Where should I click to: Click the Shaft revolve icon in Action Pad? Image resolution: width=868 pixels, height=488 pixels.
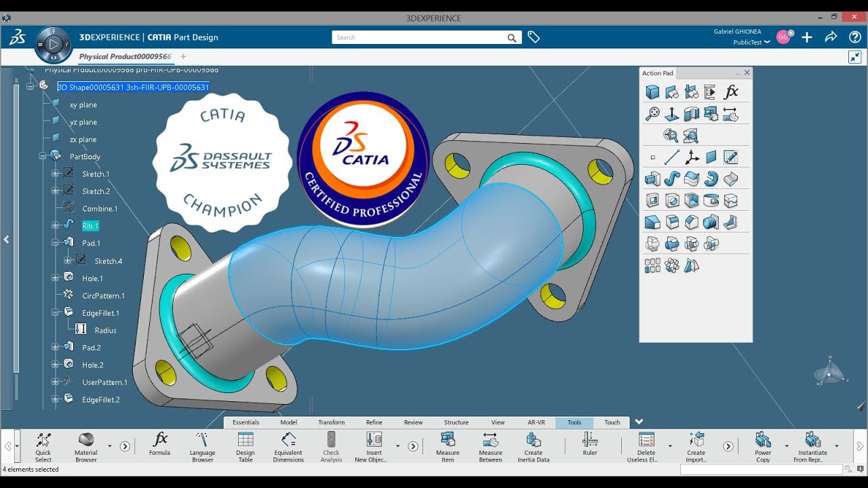pos(711,179)
